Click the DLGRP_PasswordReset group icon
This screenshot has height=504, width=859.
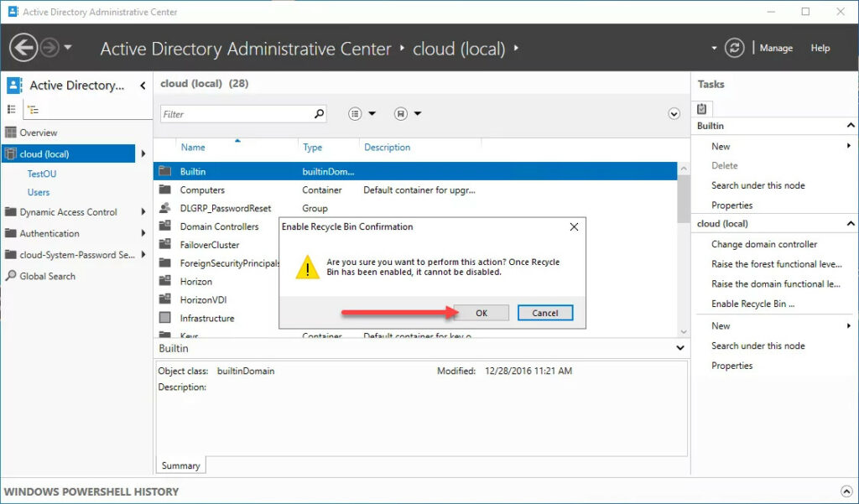[164, 208]
